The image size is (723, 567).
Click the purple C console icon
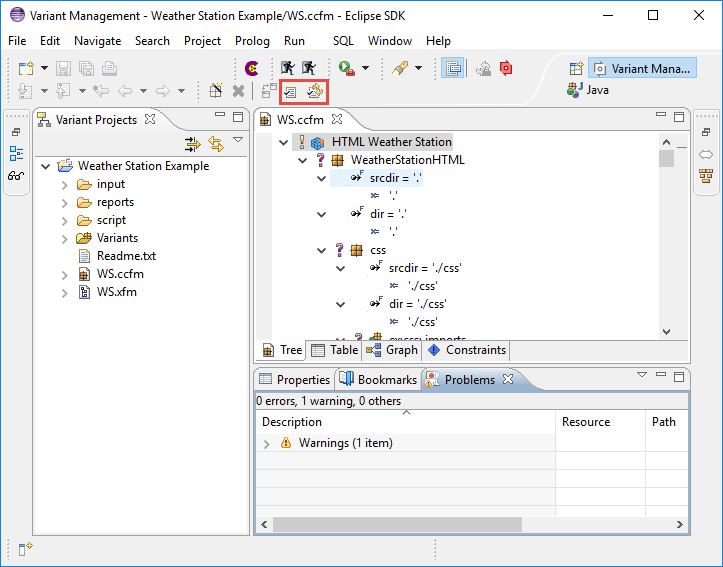(x=251, y=68)
